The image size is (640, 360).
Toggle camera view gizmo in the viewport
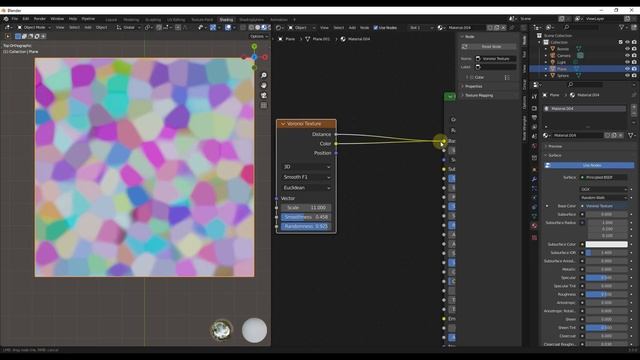pyautogui.click(x=264, y=95)
